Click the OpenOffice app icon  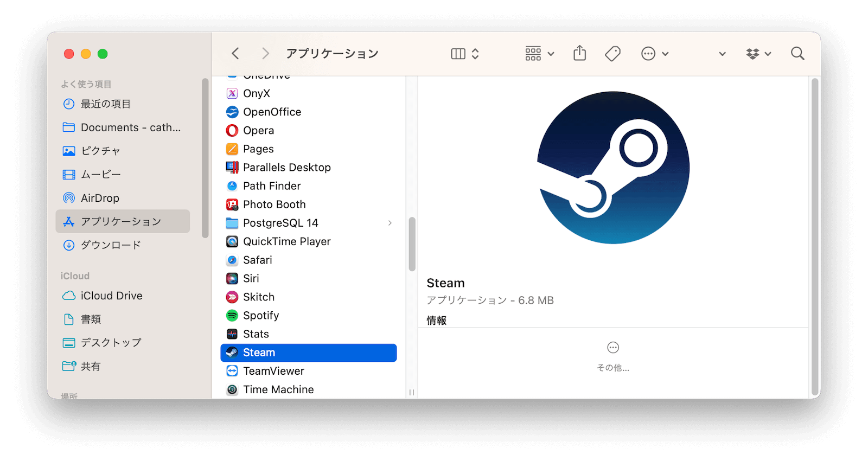(232, 112)
